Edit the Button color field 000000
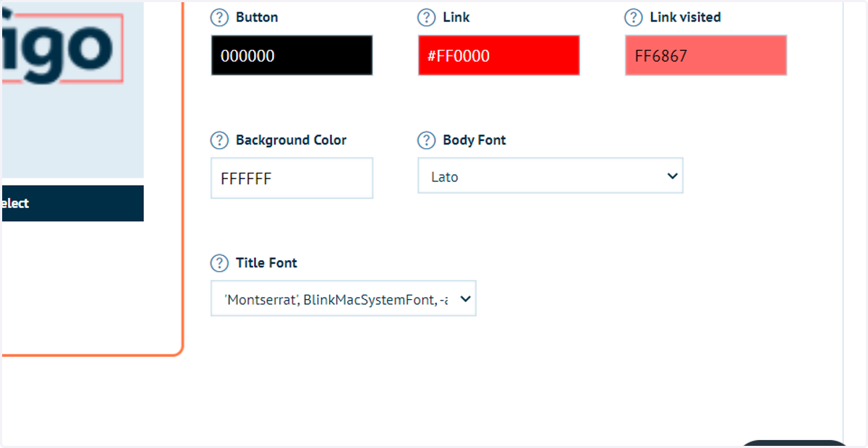This screenshot has height=448, width=868. [292, 55]
